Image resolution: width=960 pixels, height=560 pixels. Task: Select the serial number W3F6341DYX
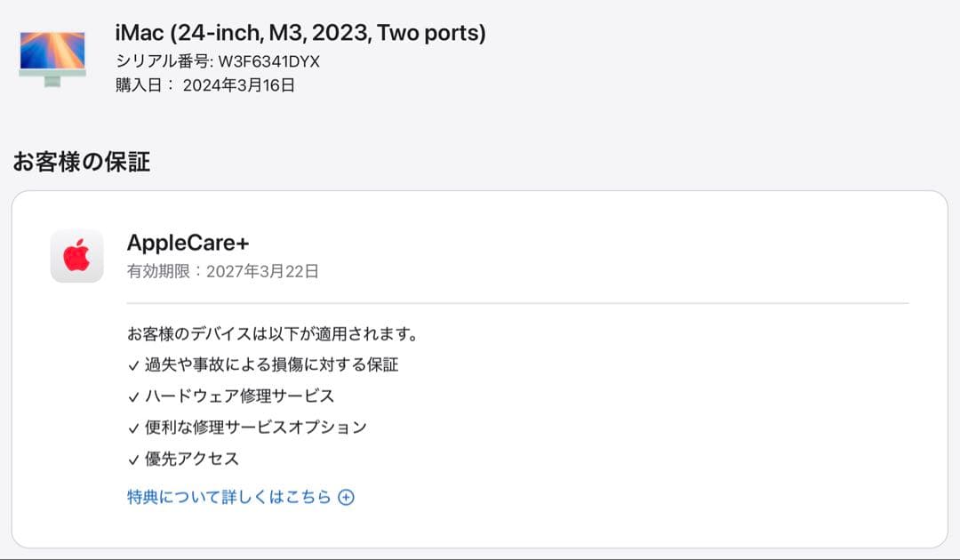[269, 61]
